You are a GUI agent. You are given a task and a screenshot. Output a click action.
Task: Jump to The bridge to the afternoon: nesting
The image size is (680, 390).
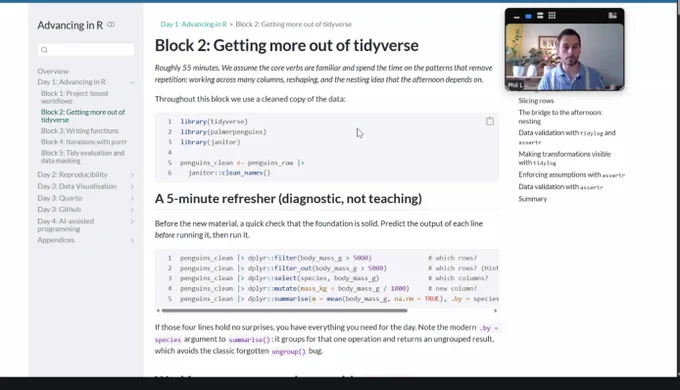pyautogui.click(x=560, y=117)
